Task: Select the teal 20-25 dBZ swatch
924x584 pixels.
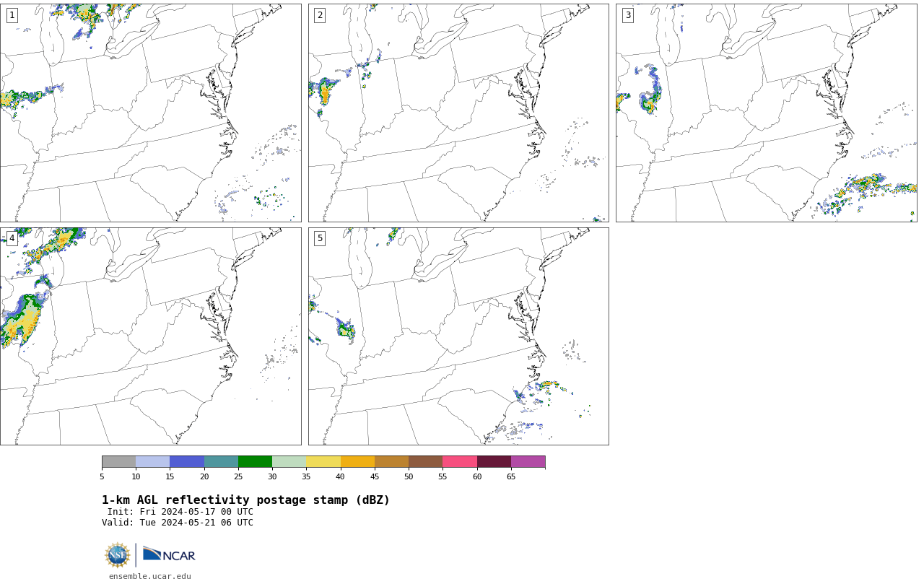Action: pyautogui.click(x=221, y=462)
